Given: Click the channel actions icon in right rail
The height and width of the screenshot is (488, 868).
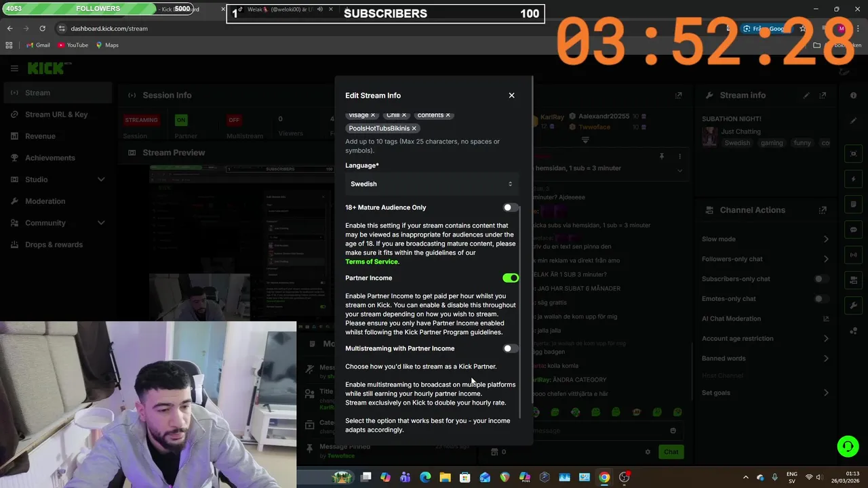Looking at the screenshot, I should [853, 280].
